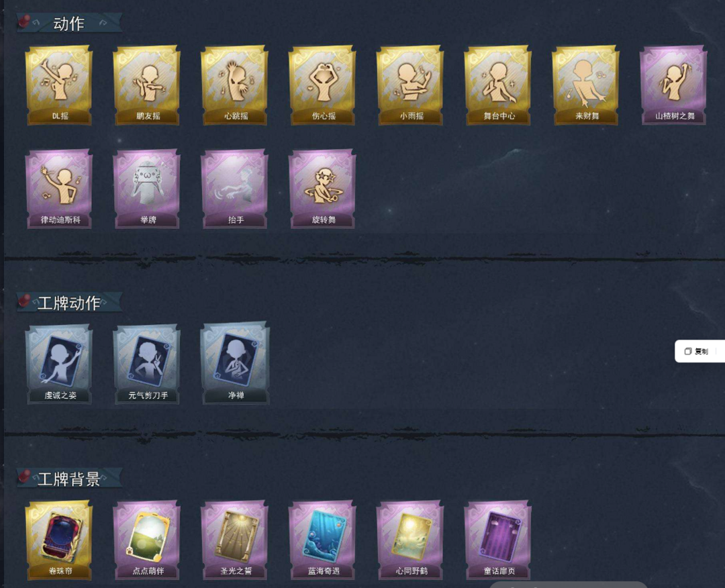Click the 工牌动作 section header
This screenshot has height=588, width=725.
(x=69, y=303)
